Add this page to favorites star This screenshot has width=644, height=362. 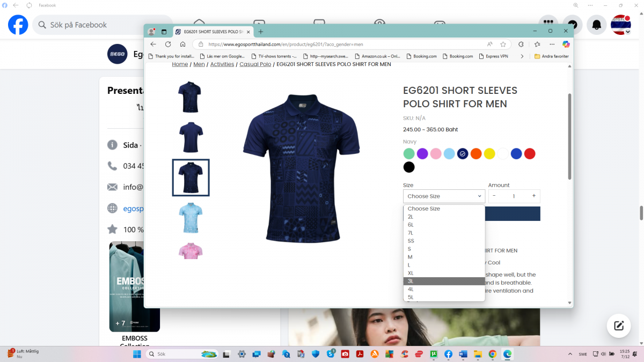[x=503, y=45]
